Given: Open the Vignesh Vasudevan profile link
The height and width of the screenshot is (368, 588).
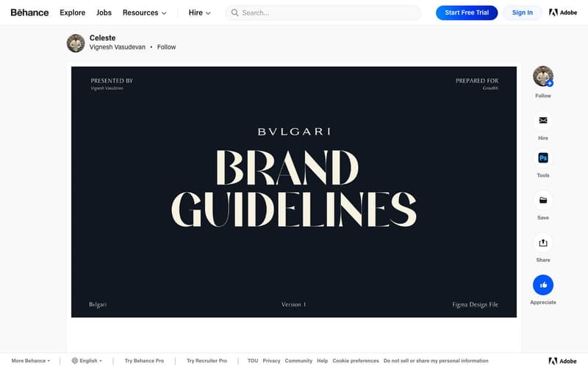Looking at the screenshot, I should 118,47.
